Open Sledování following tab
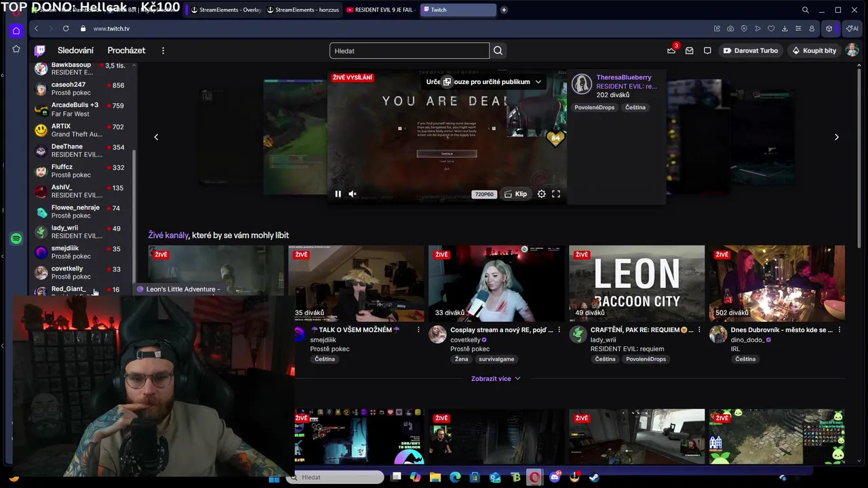This screenshot has width=868, height=488. [75, 50]
